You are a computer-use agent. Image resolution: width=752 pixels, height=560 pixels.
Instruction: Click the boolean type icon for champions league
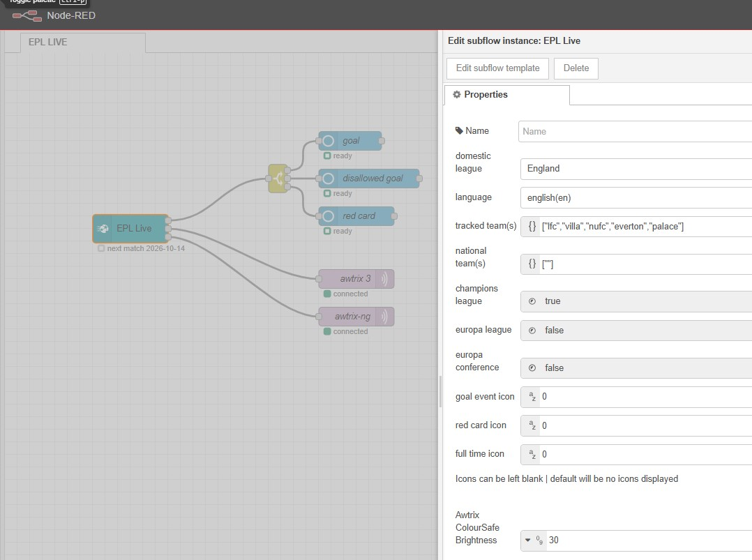point(532,301)
